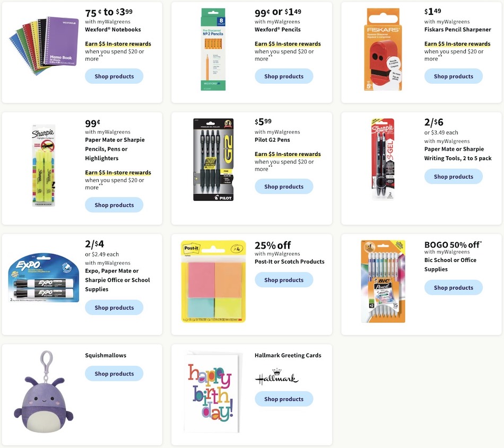Shop products for Wexford Notebooks
Viewport: 504px width, 448px height.
pos(114,76)
